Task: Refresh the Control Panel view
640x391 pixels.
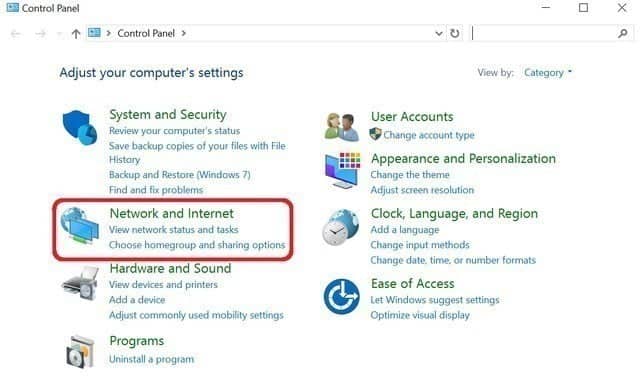Action: (x=455, y=33)
